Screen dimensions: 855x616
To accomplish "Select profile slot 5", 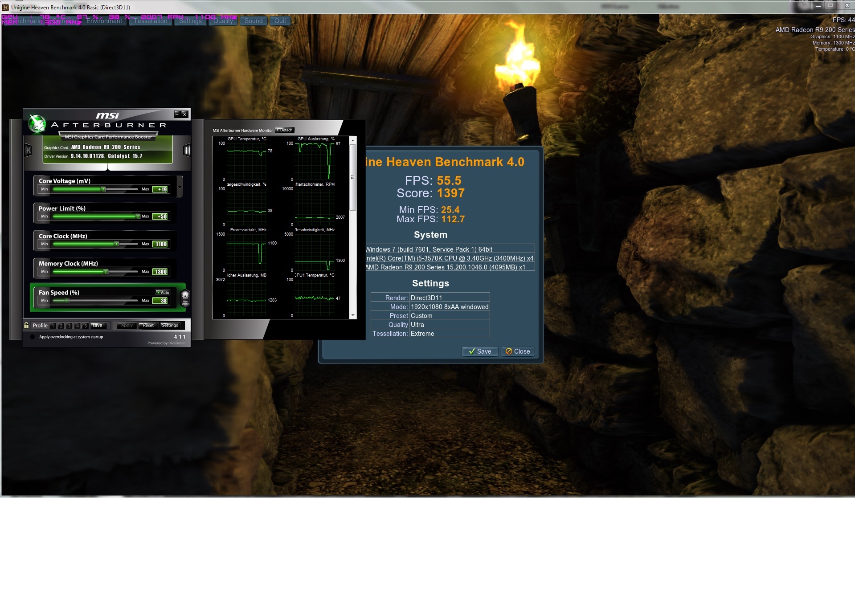I will [85, 326].
